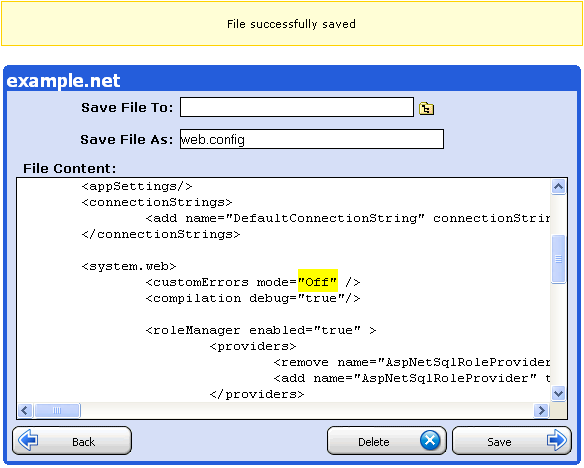Click the Save File As field containing web.config
The image size is (584, 468).
pyautogui.click(x=312, y=139)
